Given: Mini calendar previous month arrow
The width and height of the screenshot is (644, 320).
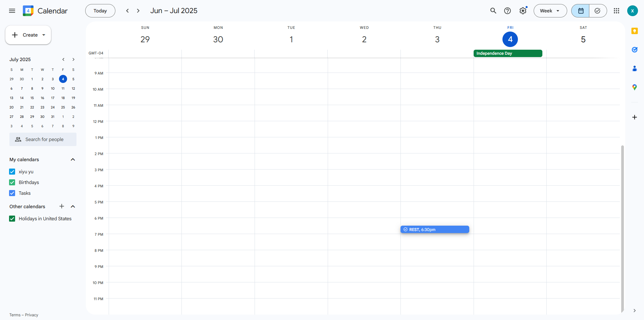Looking at the screenshot, I should click(x=63, y=59).
